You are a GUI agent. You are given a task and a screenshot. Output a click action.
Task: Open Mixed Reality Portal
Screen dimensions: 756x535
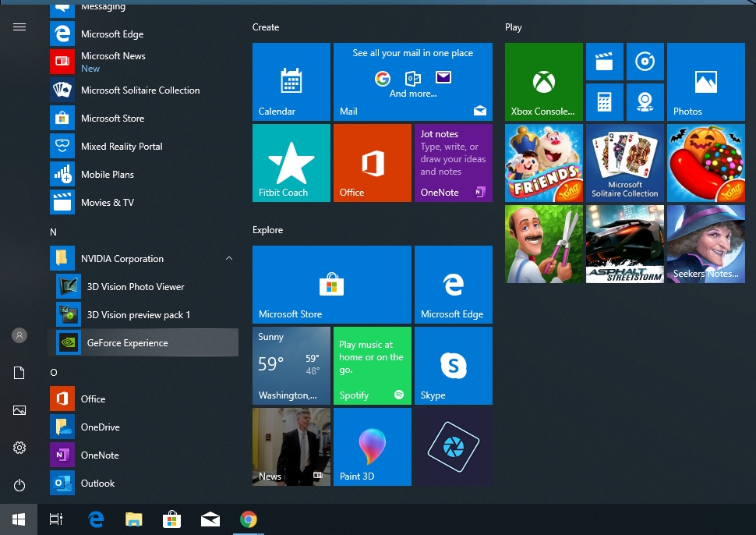point(143,146)
